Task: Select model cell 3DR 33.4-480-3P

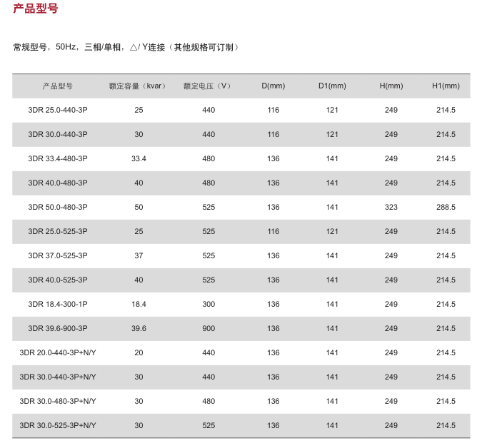Action: (58, 158)
